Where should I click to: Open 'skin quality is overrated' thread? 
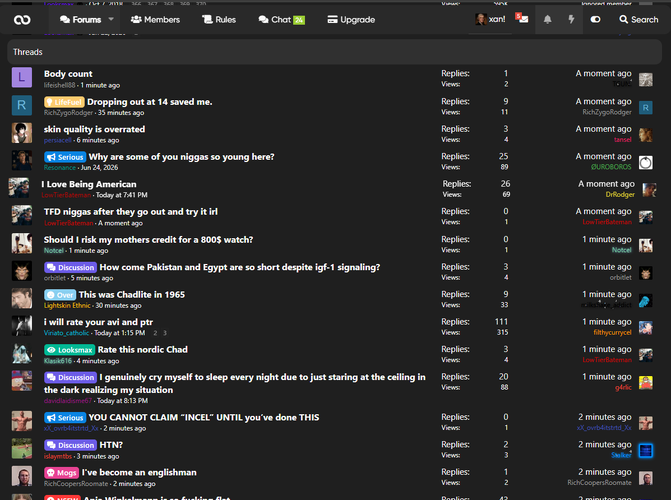click(94, 129)
